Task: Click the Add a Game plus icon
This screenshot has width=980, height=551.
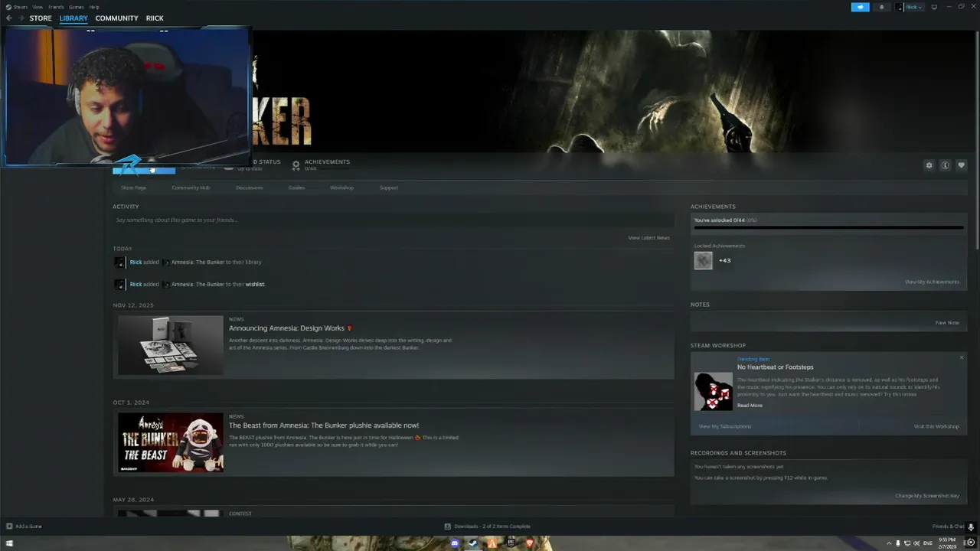Action: tap(9, 527)
